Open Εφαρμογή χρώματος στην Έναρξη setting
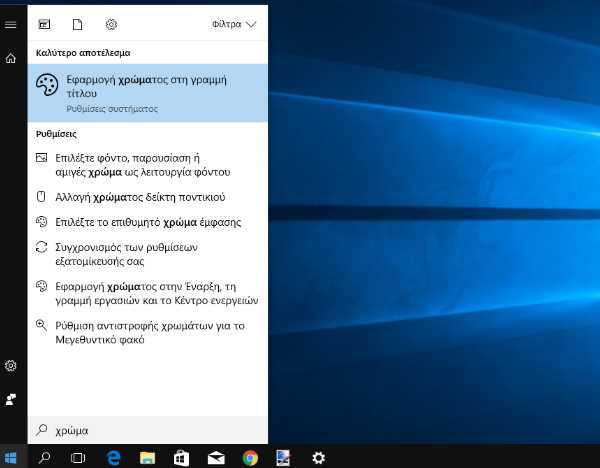 (148, 293)
